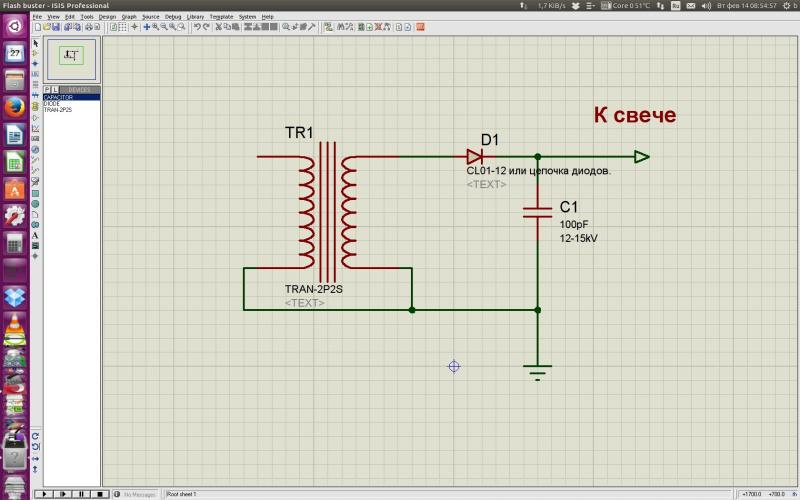The height and width of the screenshot is (500, 800).
Task: Click the overview preview thumbnail
Action: tap(72, 58)
